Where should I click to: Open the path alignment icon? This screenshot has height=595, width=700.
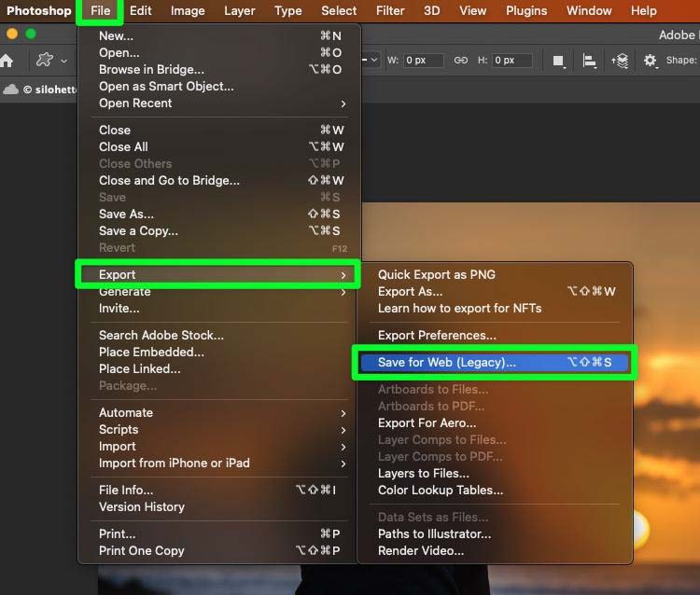point(589,61)
